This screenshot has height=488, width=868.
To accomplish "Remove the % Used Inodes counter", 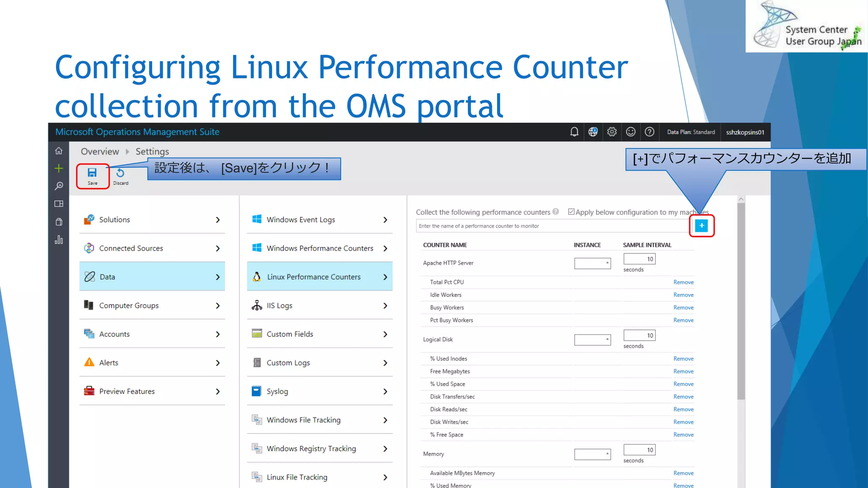I will [683, 358].
